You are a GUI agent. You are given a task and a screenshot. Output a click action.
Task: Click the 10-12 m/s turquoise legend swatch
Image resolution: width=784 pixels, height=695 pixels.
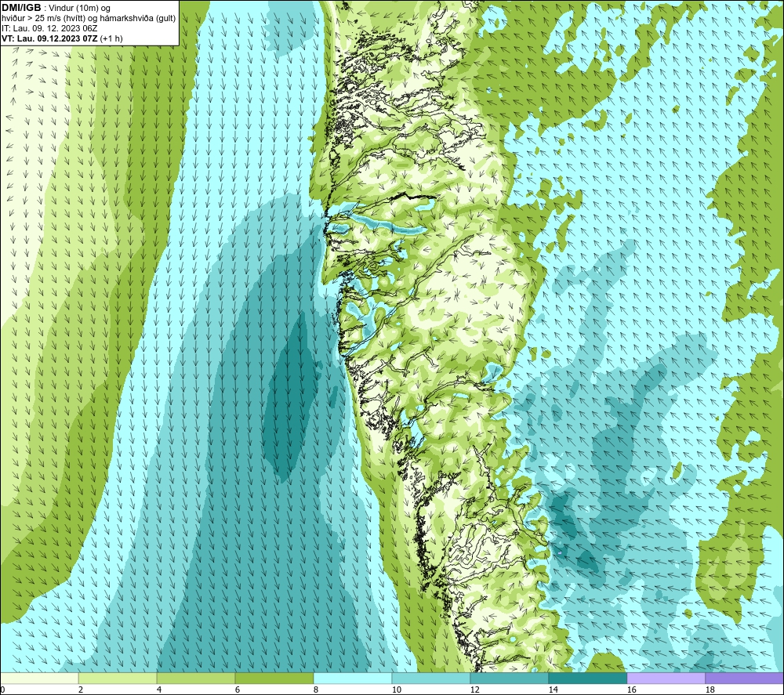(x=431, y=678)
